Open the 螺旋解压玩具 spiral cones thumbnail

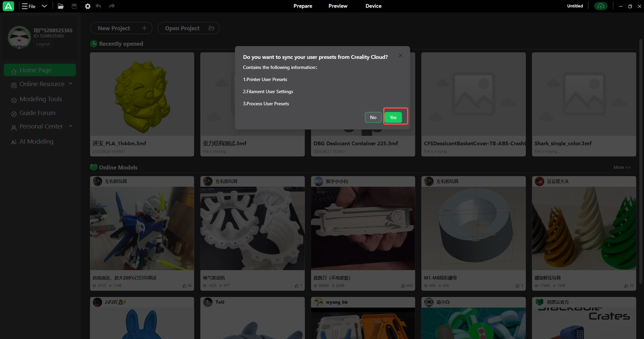(x=584, y=228)
